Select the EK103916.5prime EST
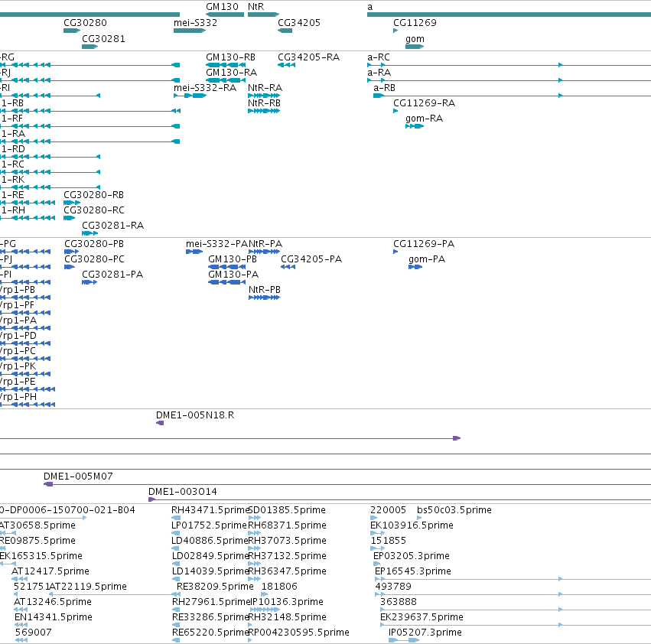Viewport: 651px width, 644px height. [x=377, y=533]
